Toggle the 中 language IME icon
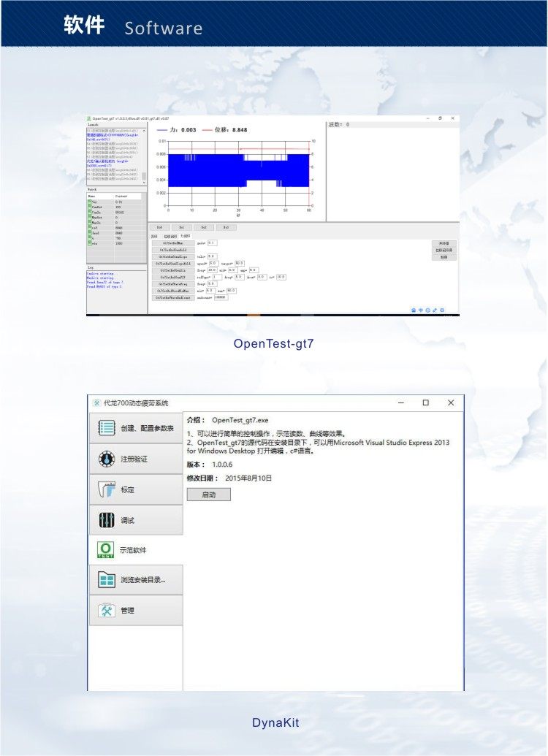Screen dimensions: 548x756 [421, 310]
